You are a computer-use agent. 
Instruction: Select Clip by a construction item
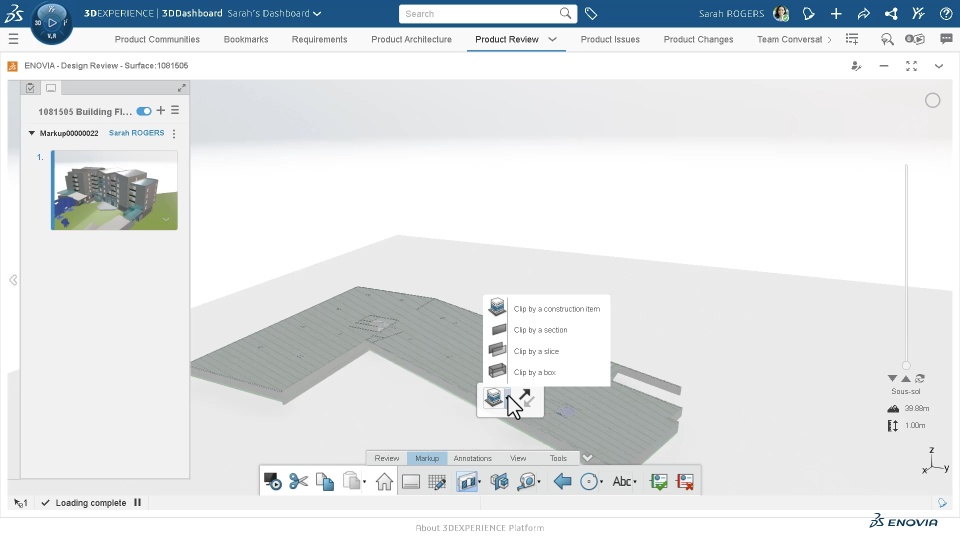[x=546, y=309]
